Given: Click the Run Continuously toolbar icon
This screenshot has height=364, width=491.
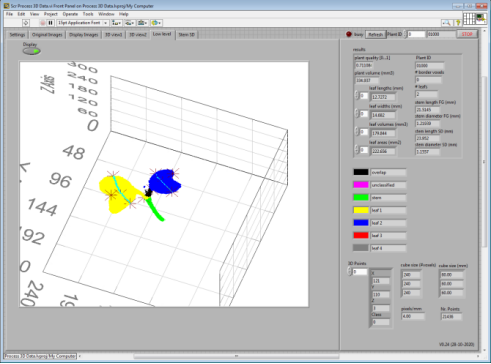Looking at the screenshot, I should click(x=26, y=23).
